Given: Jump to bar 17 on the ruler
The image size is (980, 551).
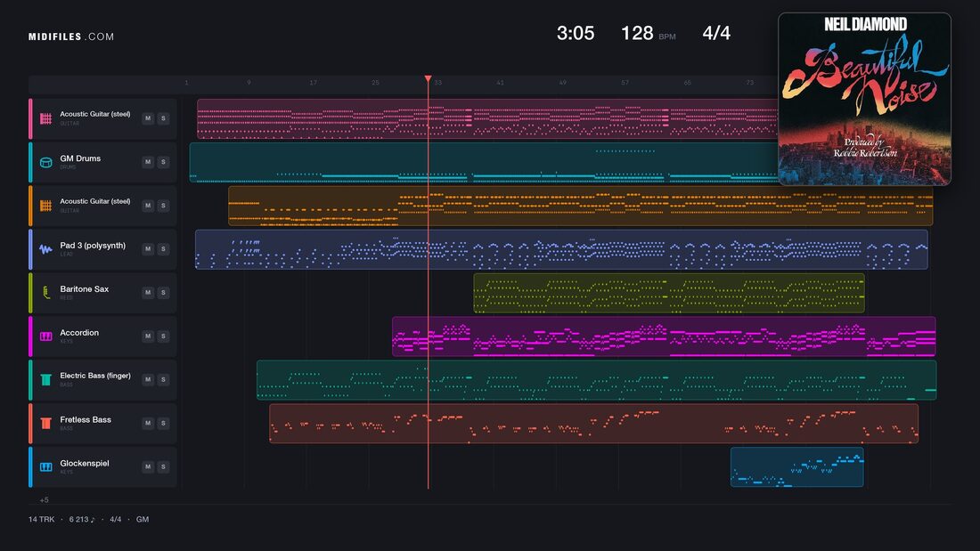Looking at the screenshot, I should pyautogui.click(x=313, y=83).
